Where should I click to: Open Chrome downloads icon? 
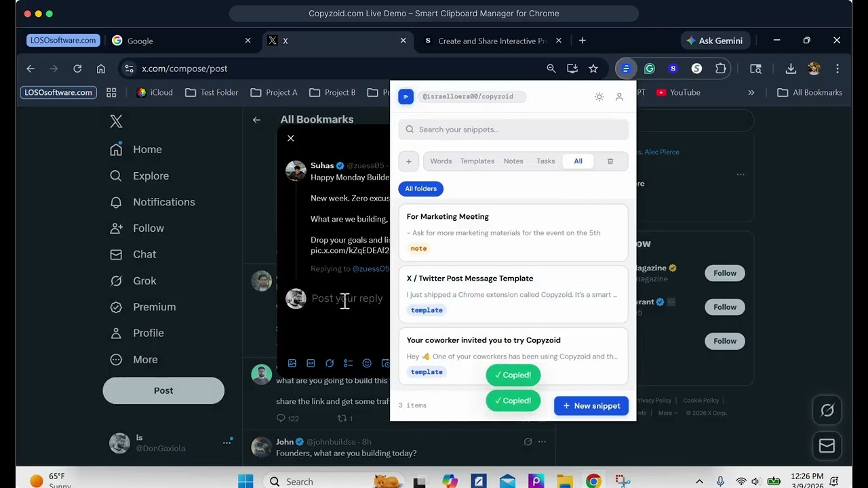click(791, 68)
